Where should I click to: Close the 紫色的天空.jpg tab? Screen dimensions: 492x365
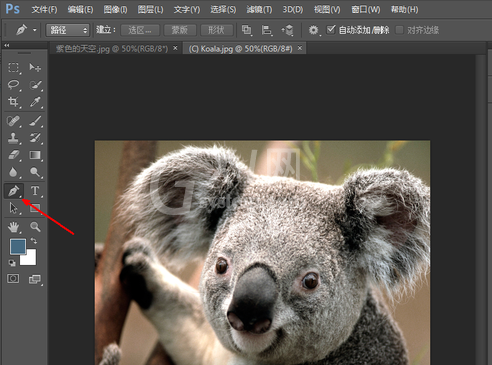coord(175,48)
